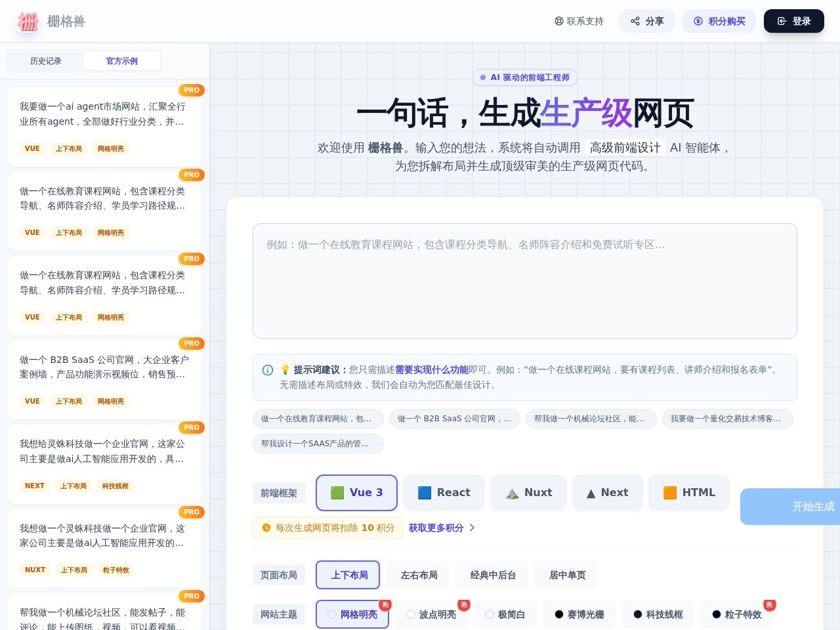
Task: Select the 网格明亮 theme
Action: coord(352,614)
